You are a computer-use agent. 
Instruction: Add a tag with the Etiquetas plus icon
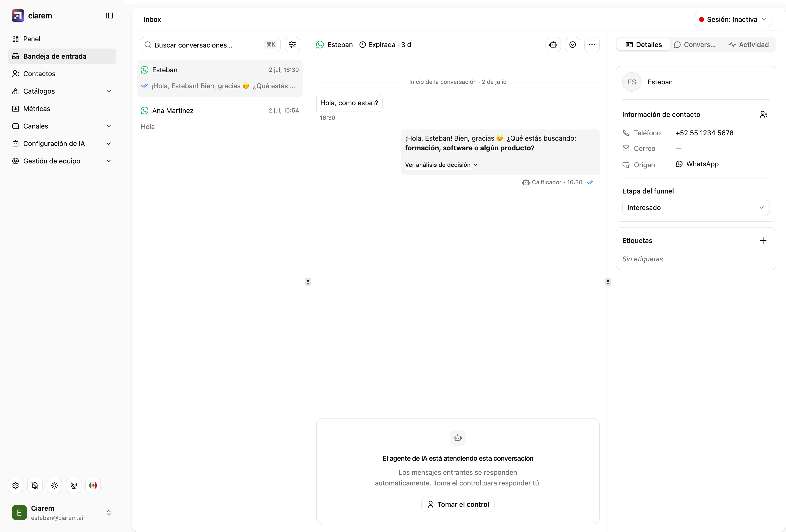(763, 241)
